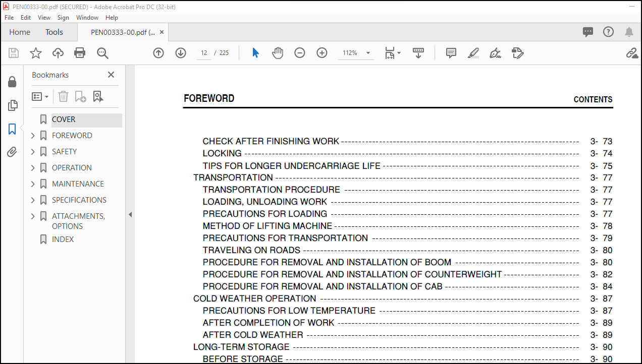Expand the MAINTENANCE bookmark
This screenshot has width=642, height=364.
[x=33, y=184]
